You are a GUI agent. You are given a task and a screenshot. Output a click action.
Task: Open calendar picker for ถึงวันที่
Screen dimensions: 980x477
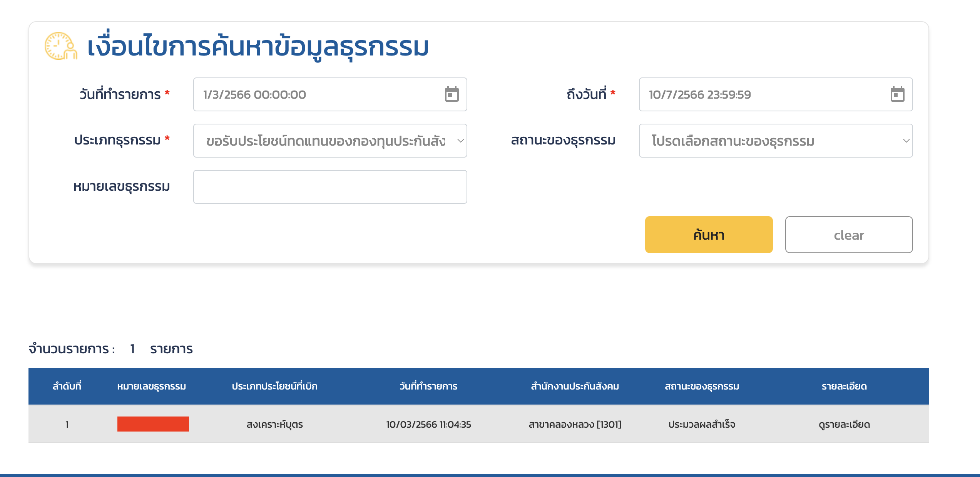coord(897,94)
